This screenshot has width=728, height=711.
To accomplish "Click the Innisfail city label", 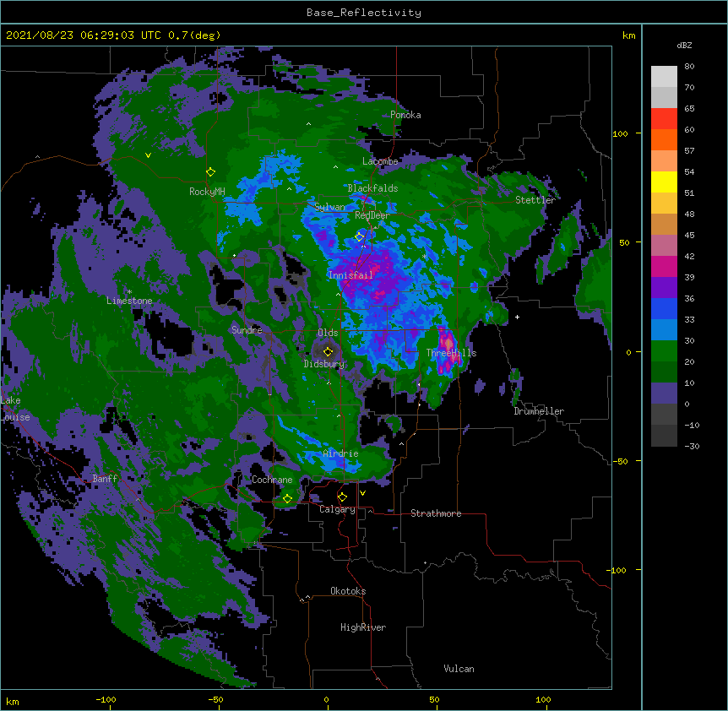I will tap(350, 275).
